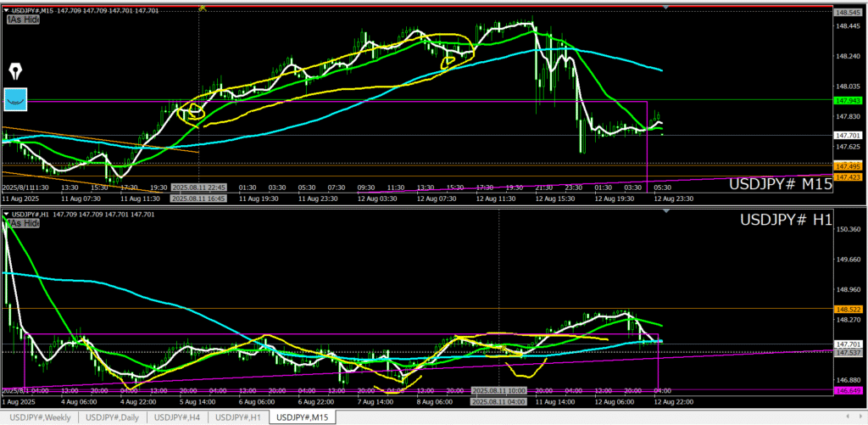Click the 147.701 current price label on M15 chart
The height and width of the screenshot is (425, 868).
point(848,135)
